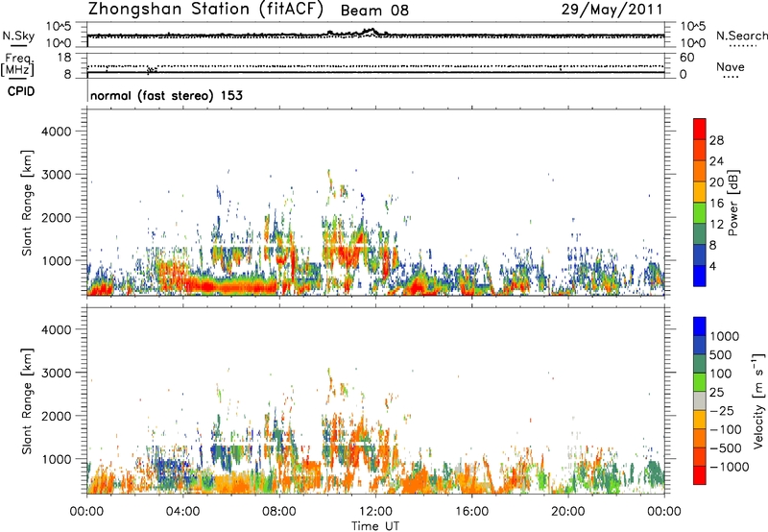Viewport: 768px width, 532px height.
Task: Click the 'normal (fast stereo) 153' text
Action: click(166, 96)
